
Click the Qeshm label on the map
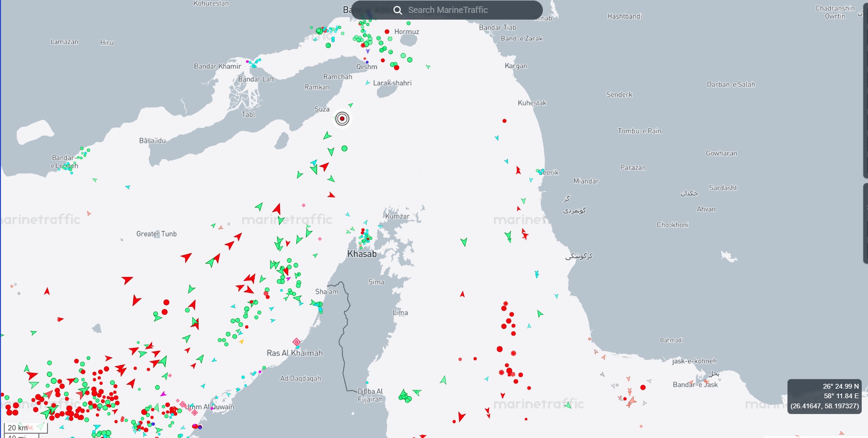[x=367, y=67]
